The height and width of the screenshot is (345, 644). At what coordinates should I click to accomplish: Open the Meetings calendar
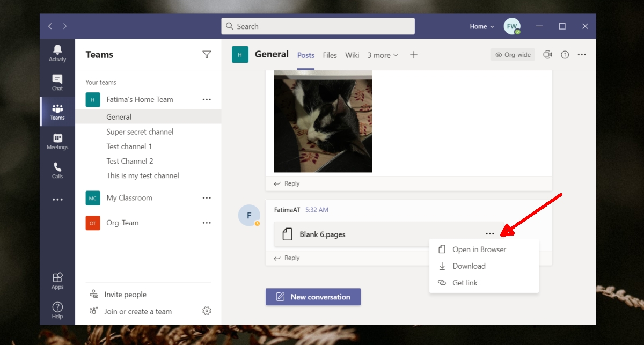[x=57, y=141]
